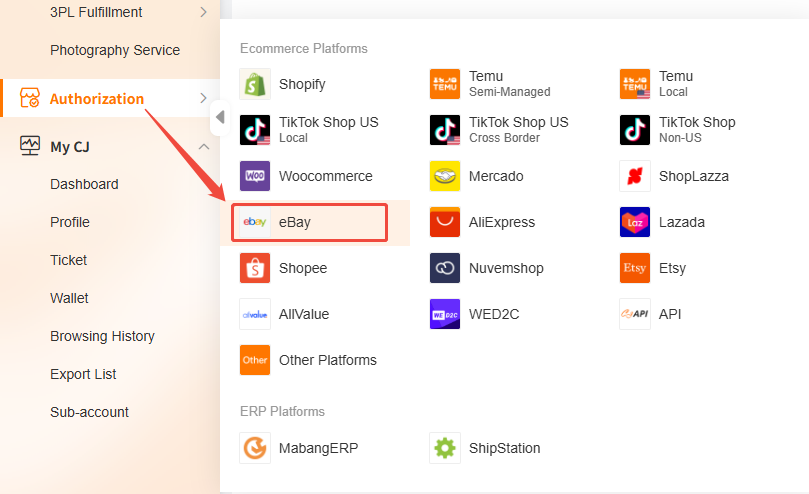Click the Etsy orange logo icon
Screen dimensions: 809x494
point(635,268)
